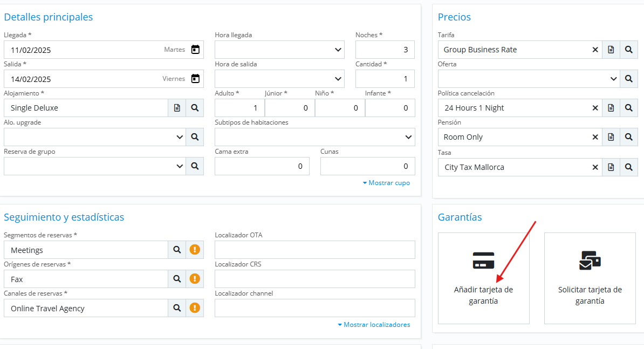Open the Reserva de grupo dropdown
Screen dimensions: 644x349
point(180,166)
